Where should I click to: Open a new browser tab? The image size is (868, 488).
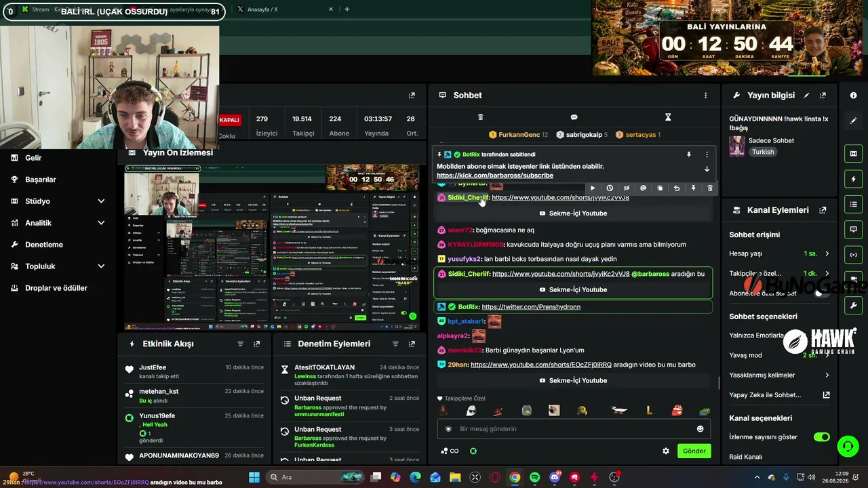coord(347,9)
